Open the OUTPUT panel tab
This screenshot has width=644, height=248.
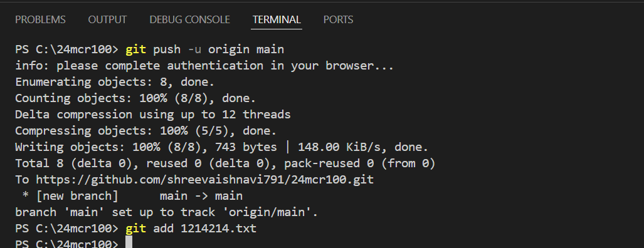[107, 19]
